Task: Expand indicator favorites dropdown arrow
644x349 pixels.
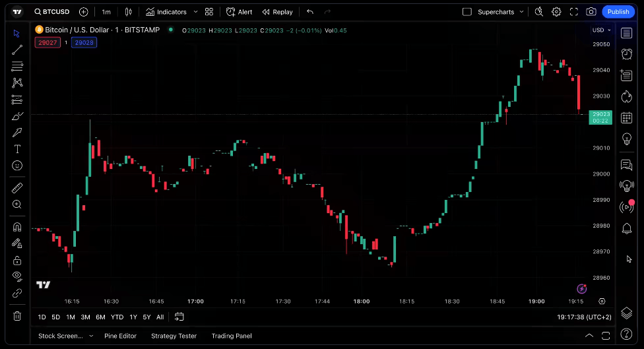Action: tap(195, 12)
